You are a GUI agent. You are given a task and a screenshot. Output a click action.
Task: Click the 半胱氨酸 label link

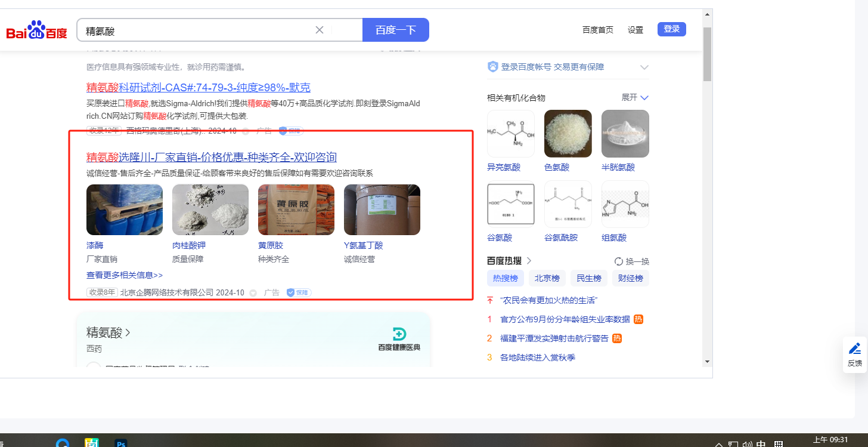618,167
